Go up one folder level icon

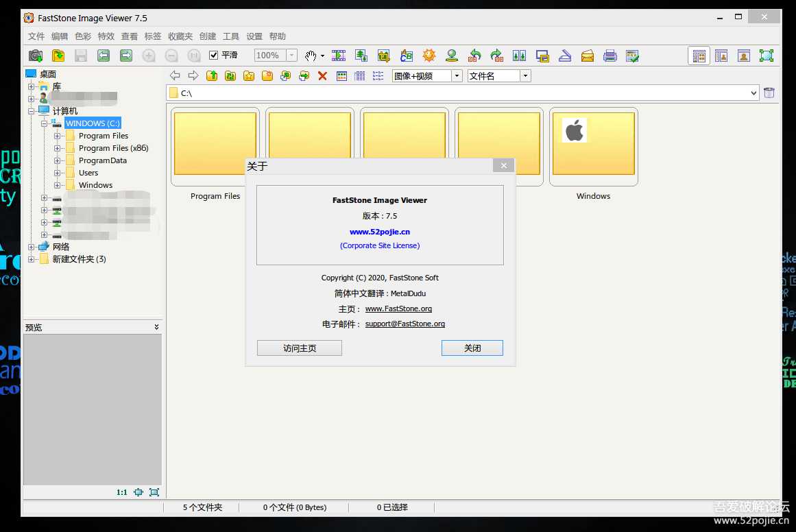coord(212,76)
